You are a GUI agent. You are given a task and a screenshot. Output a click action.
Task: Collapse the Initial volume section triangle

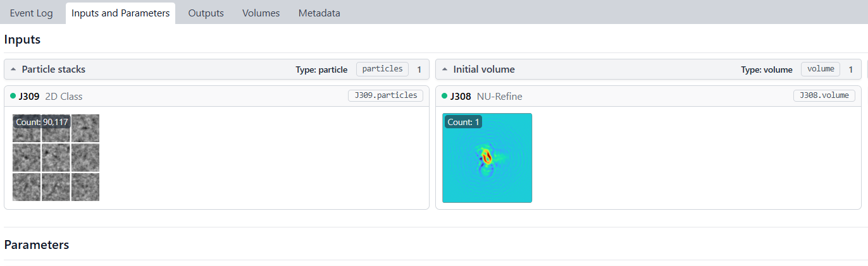click(x=445, y=70)
